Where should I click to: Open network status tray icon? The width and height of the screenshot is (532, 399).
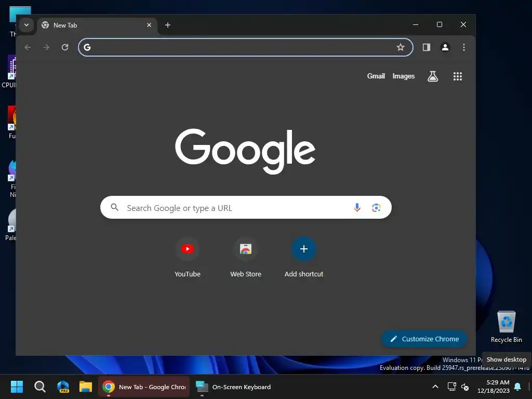(x=451, y=387)
